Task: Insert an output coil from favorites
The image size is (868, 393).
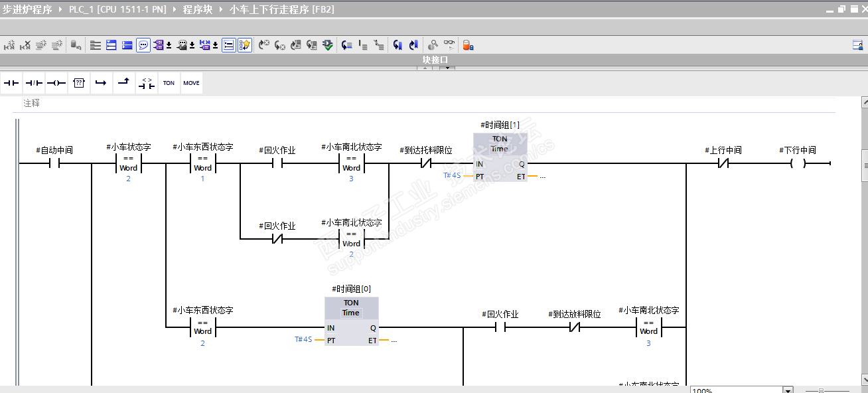Action: (56, 83)
